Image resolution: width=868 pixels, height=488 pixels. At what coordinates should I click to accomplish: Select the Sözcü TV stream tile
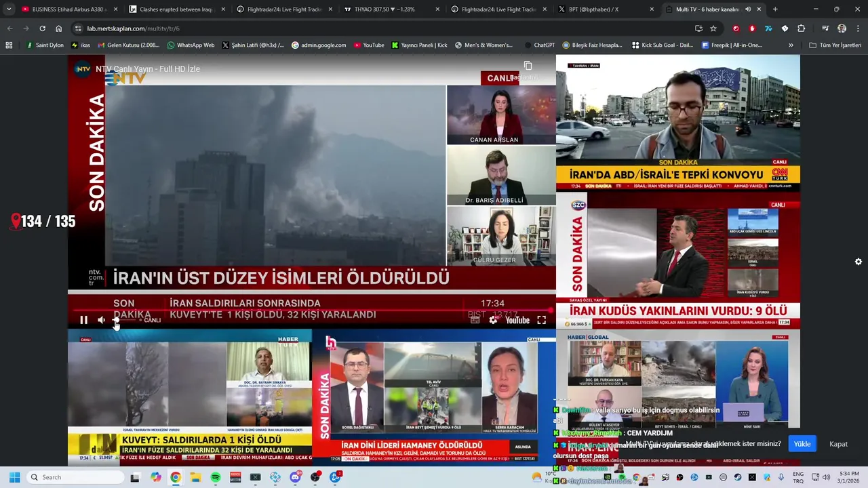coord(678,260)
